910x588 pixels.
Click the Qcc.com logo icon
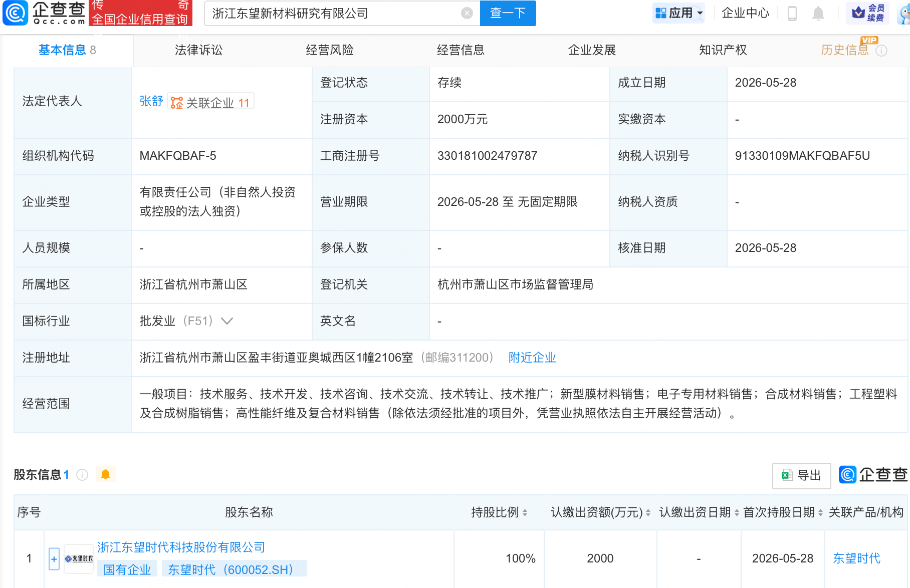(16, 13)
